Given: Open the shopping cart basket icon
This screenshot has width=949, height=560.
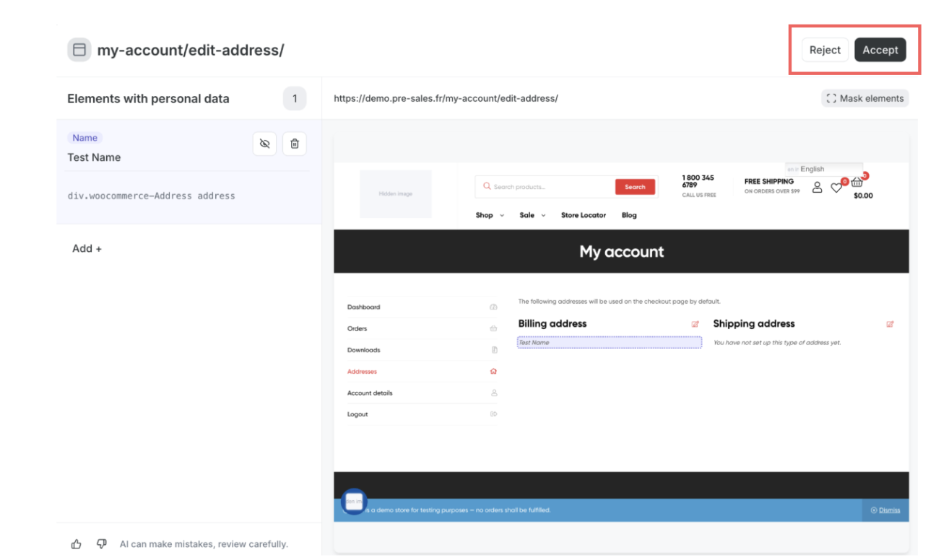Looking at the screenshot, I should click(857, 182).
